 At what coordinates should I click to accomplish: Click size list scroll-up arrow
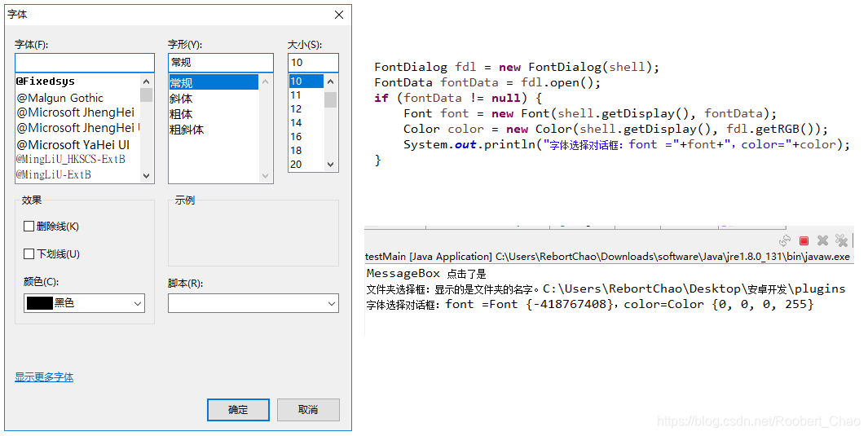pos(330,81)
